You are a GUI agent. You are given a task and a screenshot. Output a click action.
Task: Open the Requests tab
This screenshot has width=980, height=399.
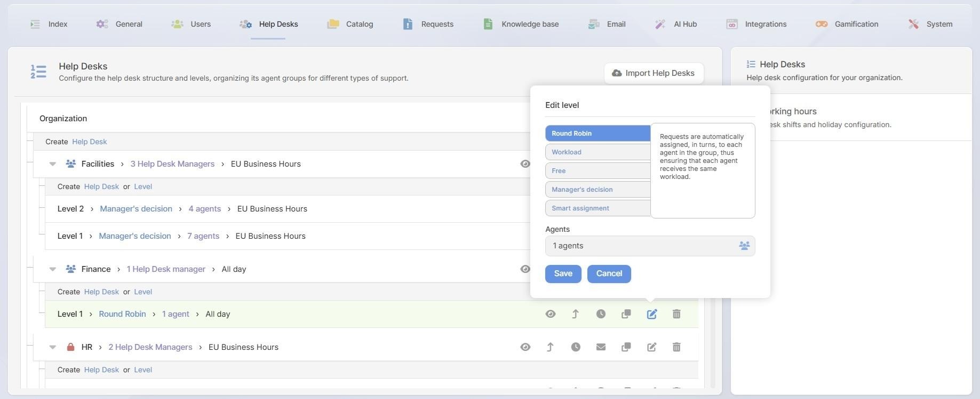tap(428, 24)
